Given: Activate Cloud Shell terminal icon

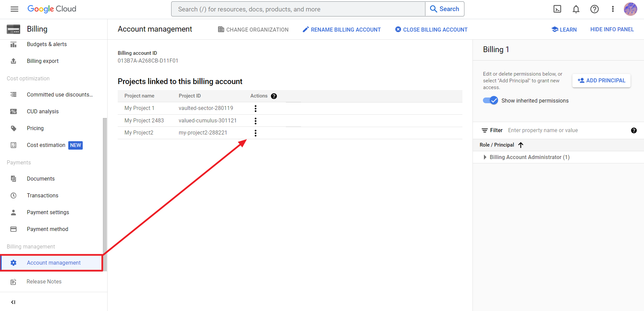Looking at the screenshot, I should tap(557, 9).
